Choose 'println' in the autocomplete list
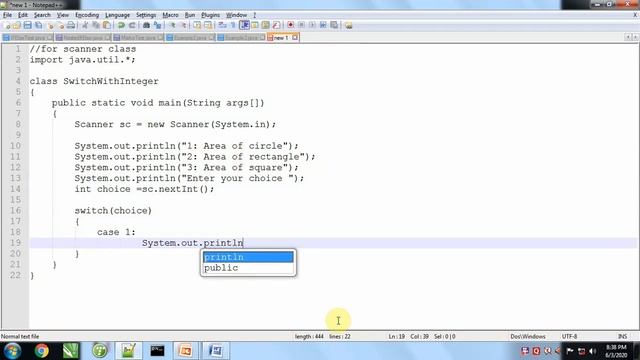 pos(248,257)
